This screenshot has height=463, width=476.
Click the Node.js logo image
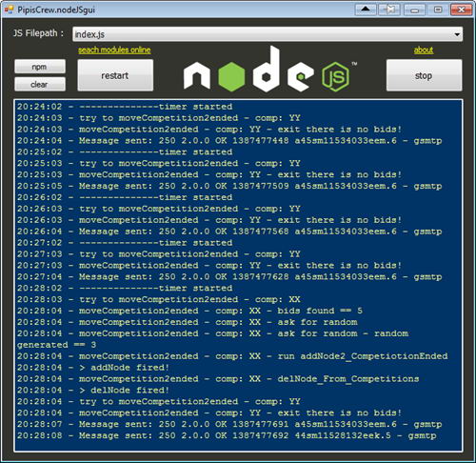pyautogui.click(x=269, y=70)
